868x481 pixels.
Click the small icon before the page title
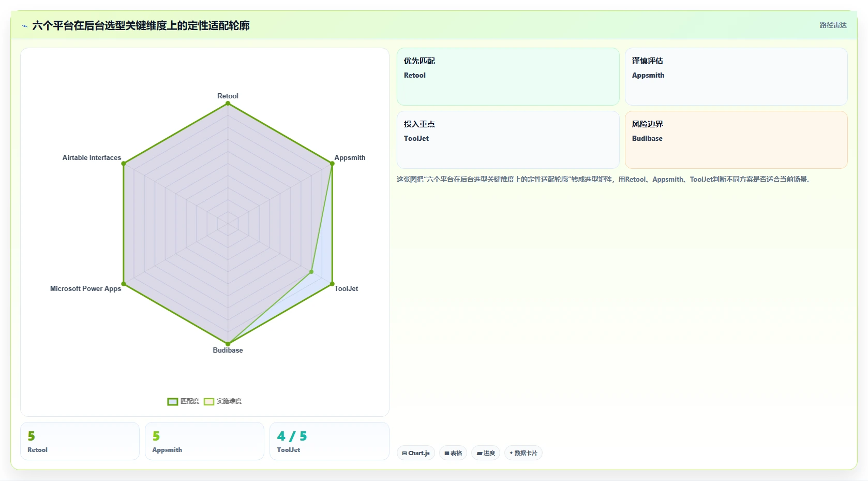pyautogui.click(x=24, y=26)
